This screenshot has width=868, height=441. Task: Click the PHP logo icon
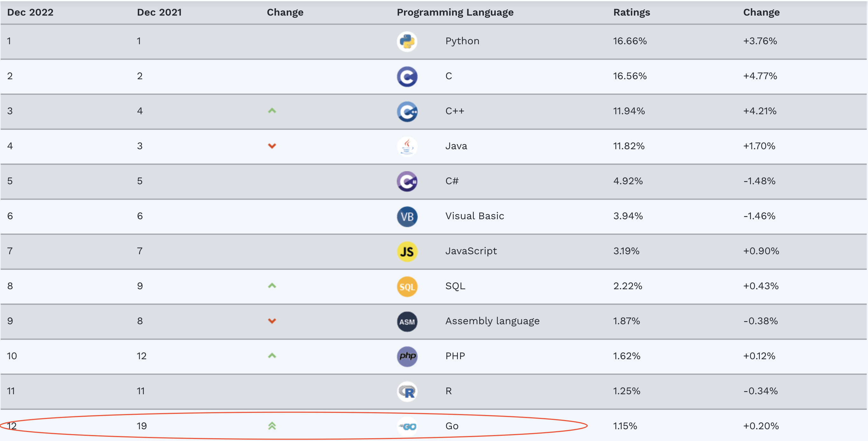tap(407, 356)
